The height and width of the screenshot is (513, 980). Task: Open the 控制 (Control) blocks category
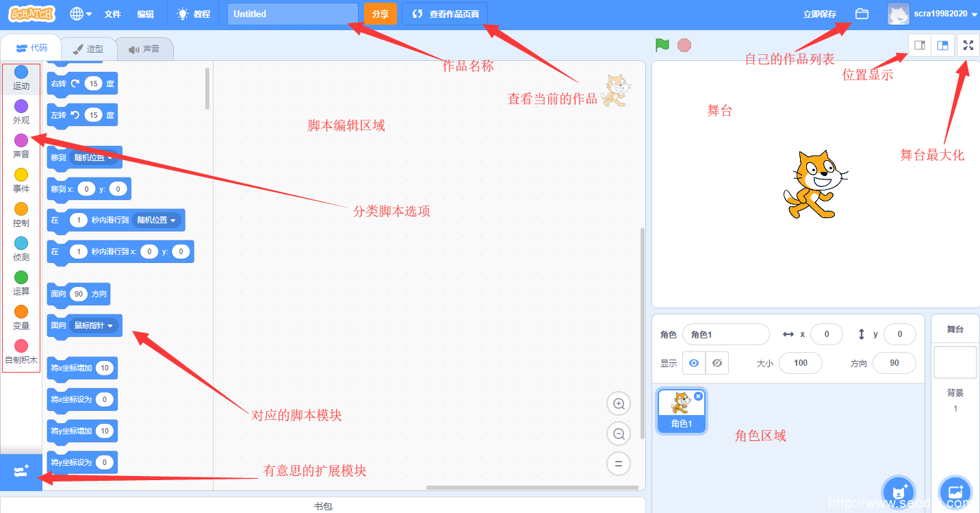coord(21,212)
